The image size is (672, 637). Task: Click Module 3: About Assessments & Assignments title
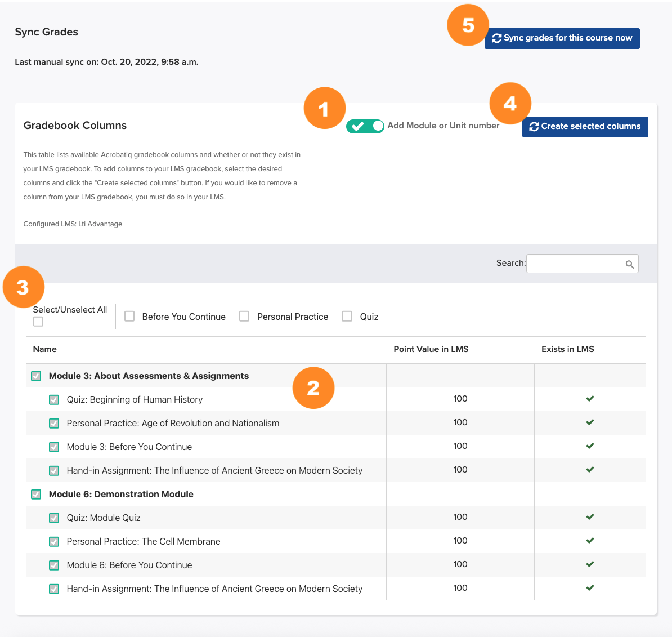click(149, 376)
